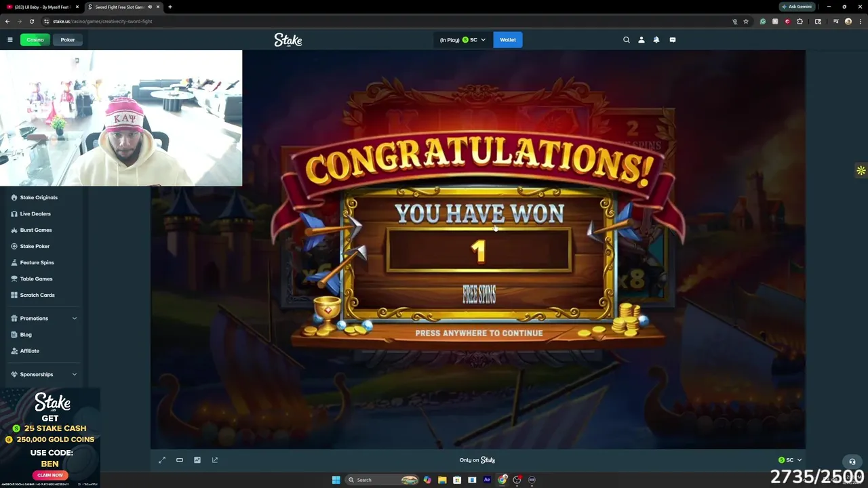Open OBS Studio from taskbar
This screenshot has width=868, height=488.
(x=517, y=480)
